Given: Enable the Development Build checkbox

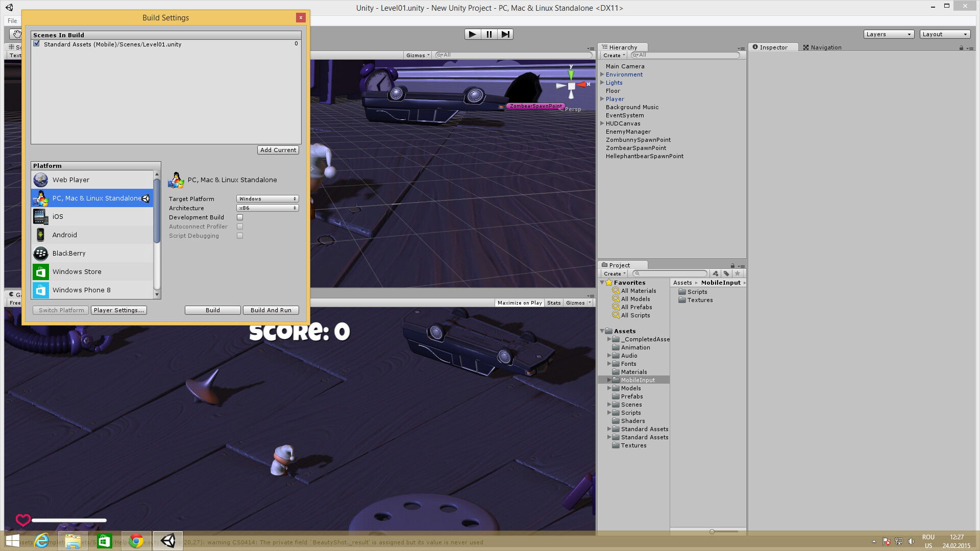Looking at the screenshot, I should pos(240,217).
